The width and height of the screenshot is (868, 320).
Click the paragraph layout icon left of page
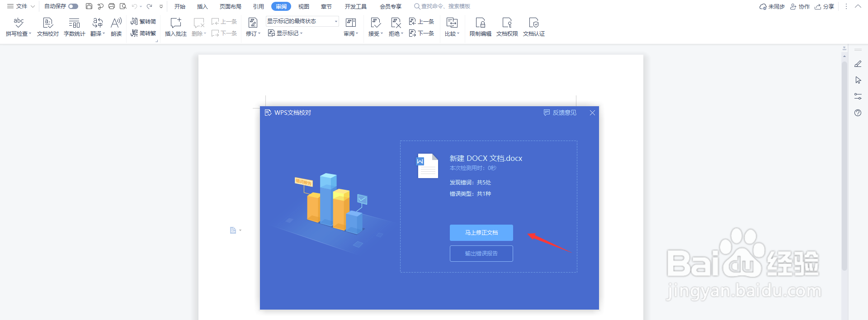(233, 231)
